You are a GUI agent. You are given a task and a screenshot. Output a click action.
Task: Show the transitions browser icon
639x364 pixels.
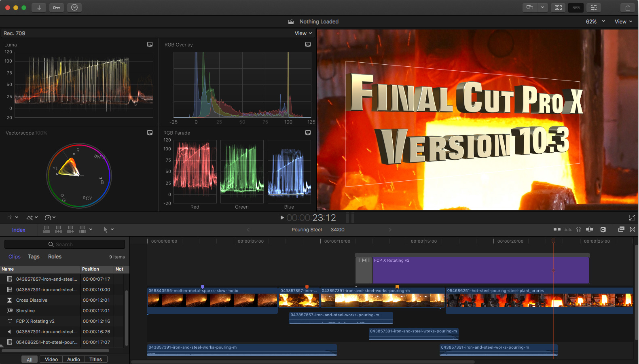coord(633,229)
